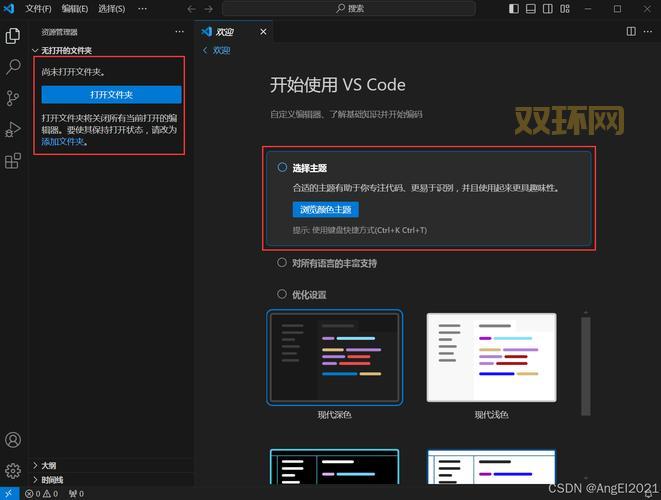Go back with the left arrow
Viewport: 661px width, 500px height.
(191, 8)
